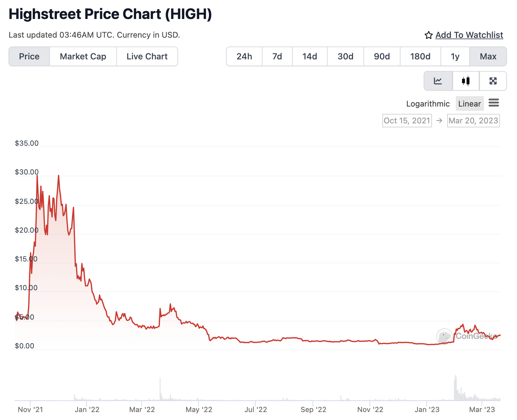Click the Oct 15, 2021 start date field
The height and width of the screenshot is (420, 517).
[x=407, y=121]
